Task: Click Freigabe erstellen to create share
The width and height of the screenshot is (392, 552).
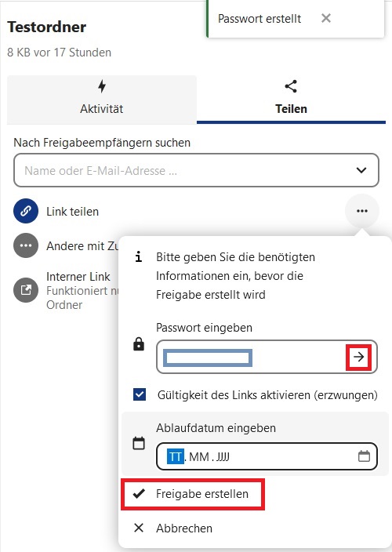Action: click(193, 494)
